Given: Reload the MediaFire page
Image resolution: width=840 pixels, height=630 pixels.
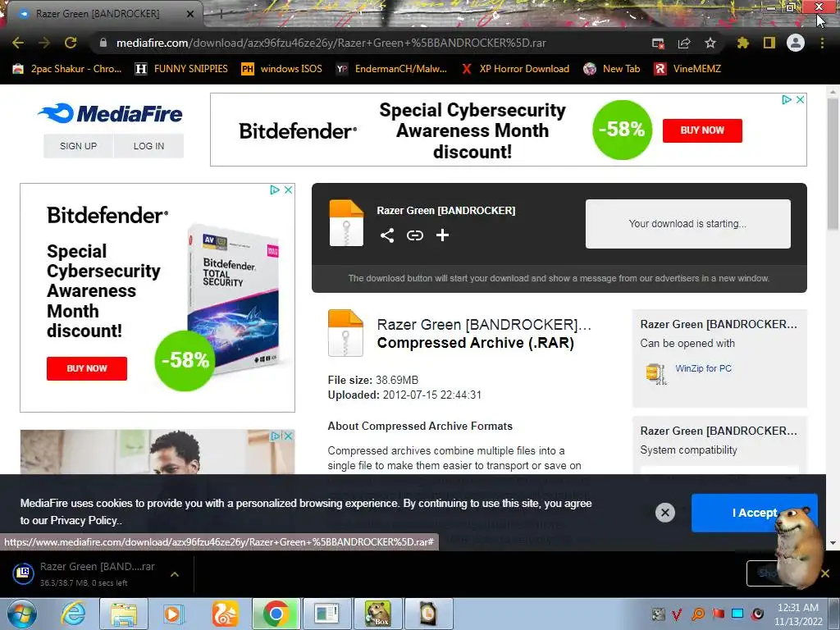Looking at the screenshot, I should [x=71, y=43].
